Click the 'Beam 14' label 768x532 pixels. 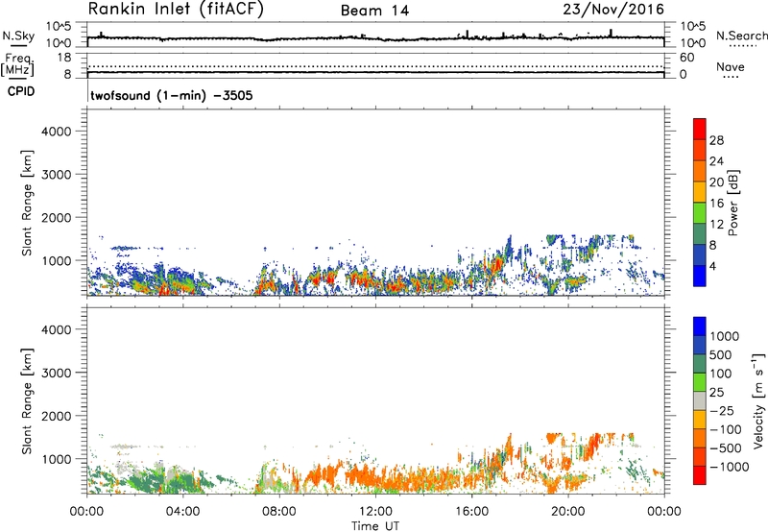point(374,11)
